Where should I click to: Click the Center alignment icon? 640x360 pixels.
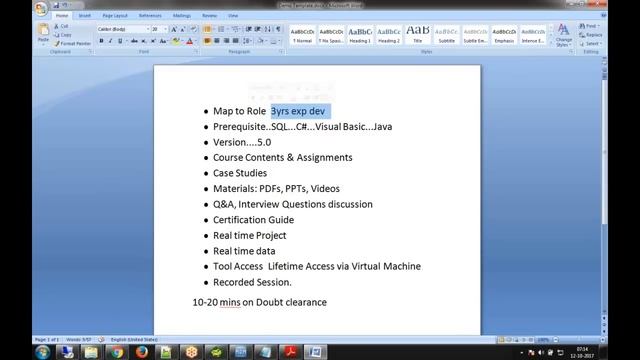point(217,41)
